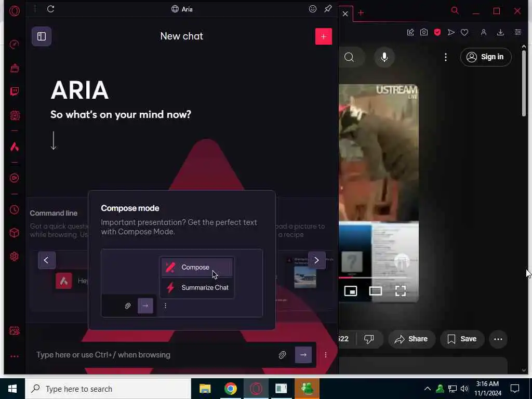Open Easy Setup sliders icon
This screenshot has height=399, width=532.
[x=518, y=32]
